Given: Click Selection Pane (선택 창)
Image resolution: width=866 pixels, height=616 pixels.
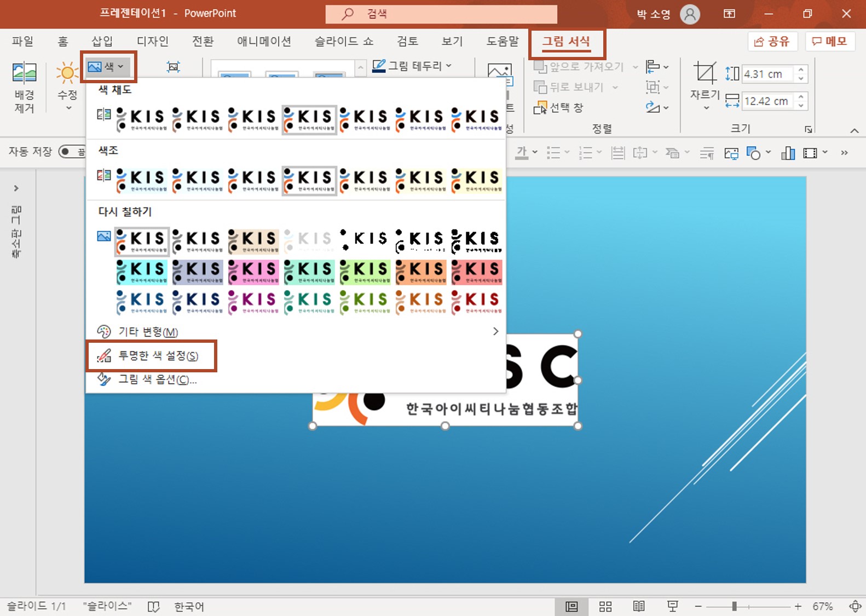Looking at the screenshot, I should pos(558,108).
